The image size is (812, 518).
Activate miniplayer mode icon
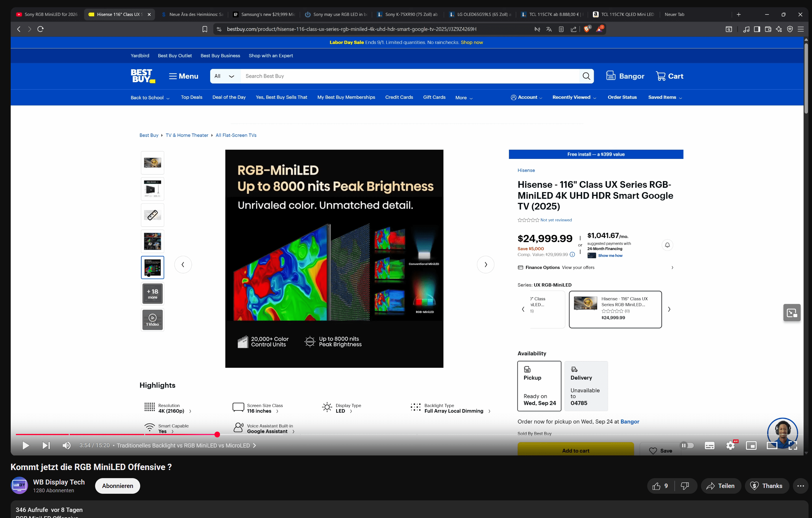[751, 445]
